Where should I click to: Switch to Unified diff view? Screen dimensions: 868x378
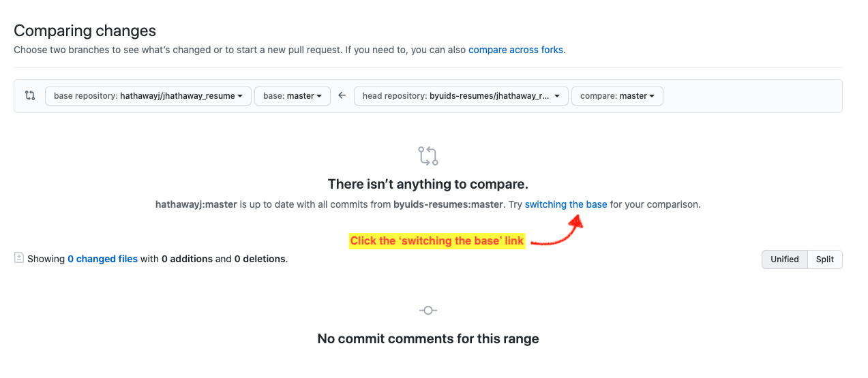click(784, 259)
